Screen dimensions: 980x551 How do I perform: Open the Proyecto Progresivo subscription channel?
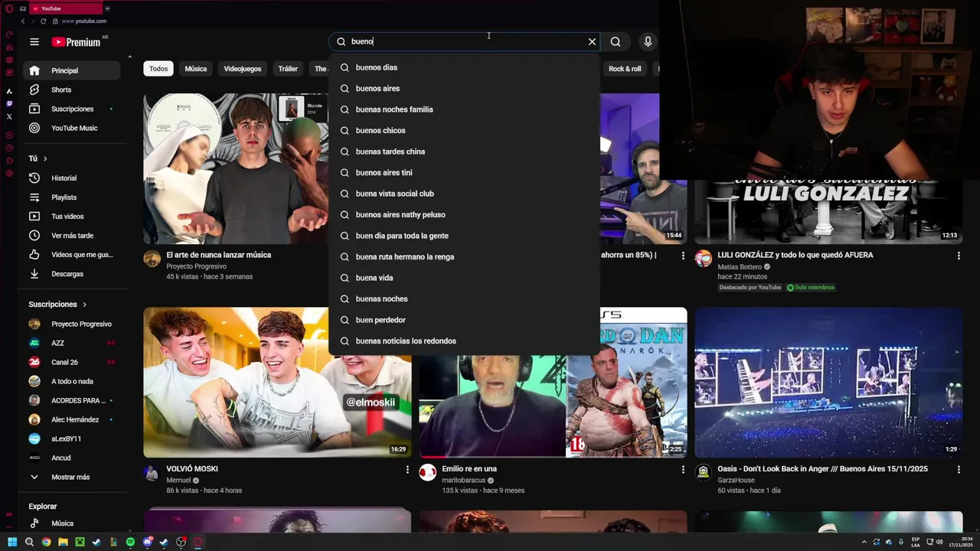pyautogui.click(x=72, y=324)
